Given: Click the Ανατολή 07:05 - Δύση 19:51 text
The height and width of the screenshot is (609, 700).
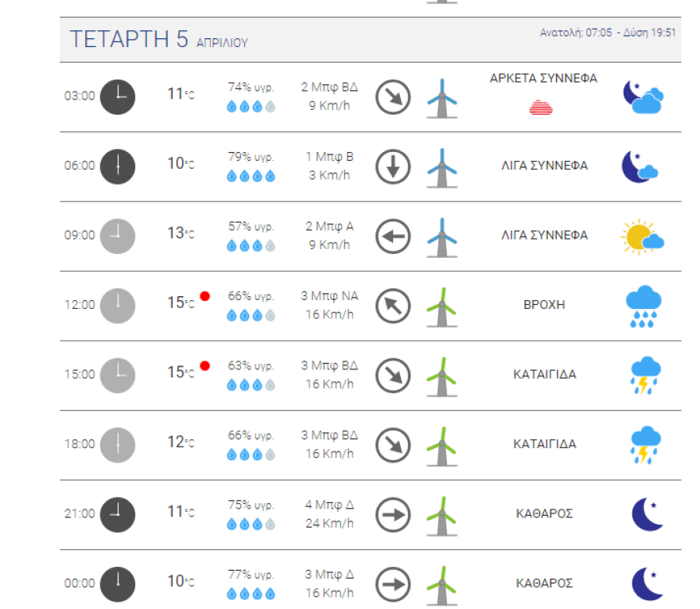Looking at the screenshot, I should pos(608,33).
